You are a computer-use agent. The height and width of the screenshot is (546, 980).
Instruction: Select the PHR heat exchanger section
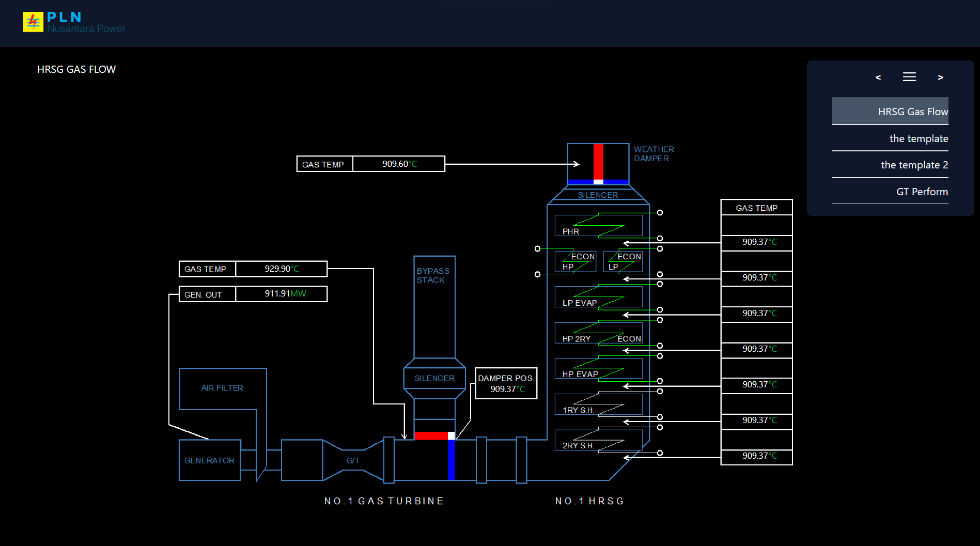(x=598, y=226)
